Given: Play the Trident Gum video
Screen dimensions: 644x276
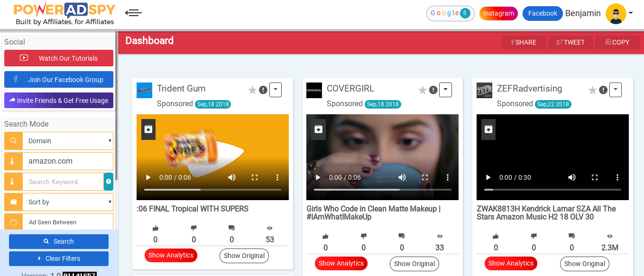Looking at the screenshot, I should [x=148, y=177].
